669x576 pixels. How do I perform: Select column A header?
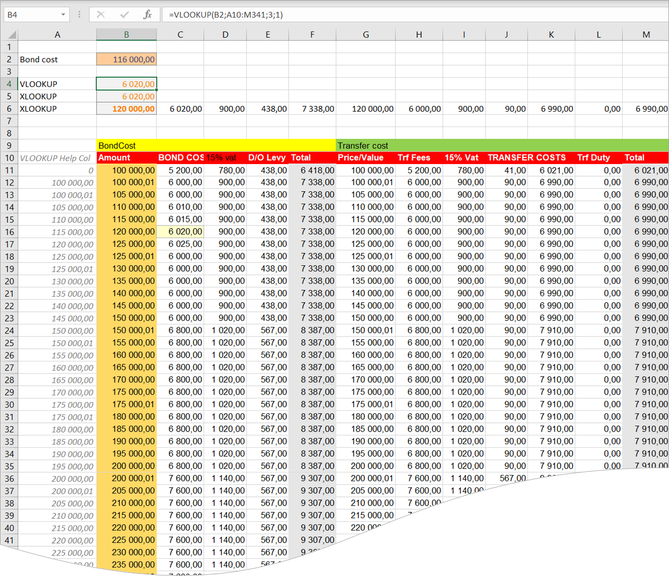pos(57,35)
